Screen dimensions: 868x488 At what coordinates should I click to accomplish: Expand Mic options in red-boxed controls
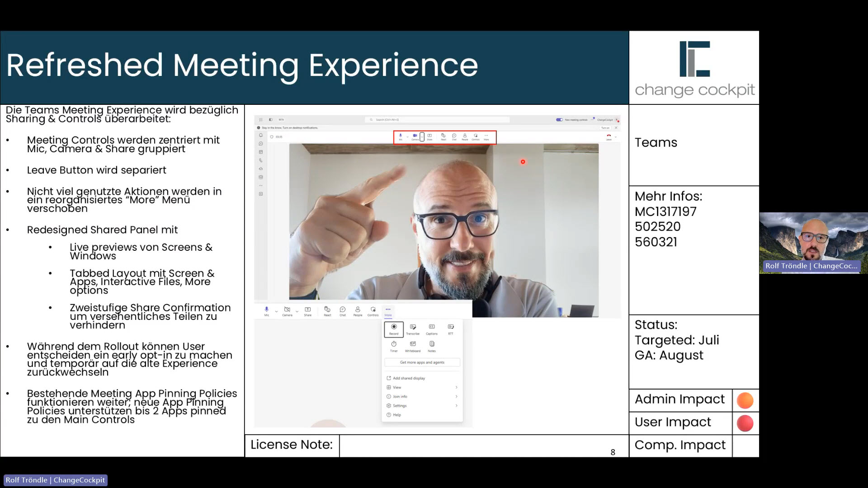407,136
